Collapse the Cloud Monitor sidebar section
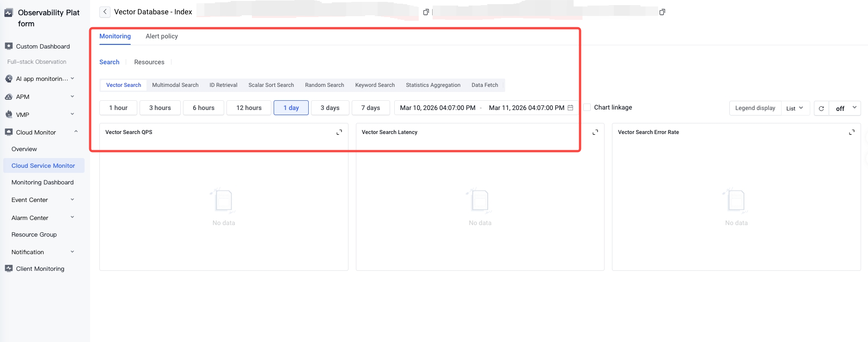Viewport: 868px width, 342px height. [76, 132]
